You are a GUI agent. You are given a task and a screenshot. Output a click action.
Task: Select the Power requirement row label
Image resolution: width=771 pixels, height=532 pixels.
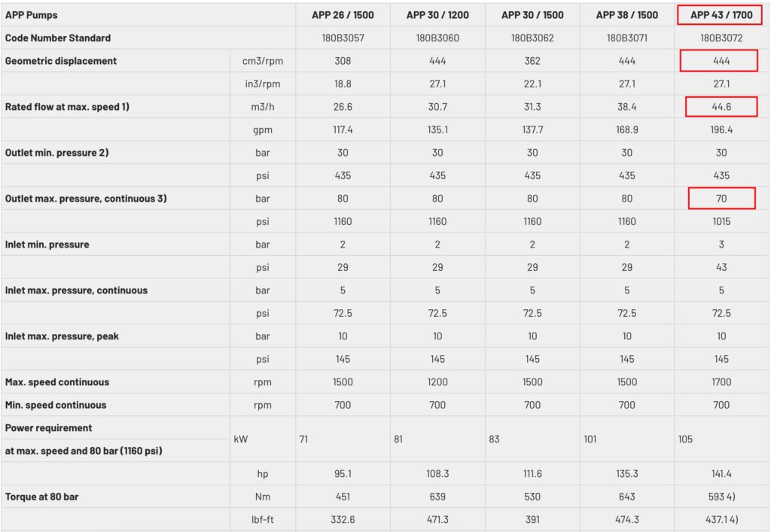pos(48,428)
